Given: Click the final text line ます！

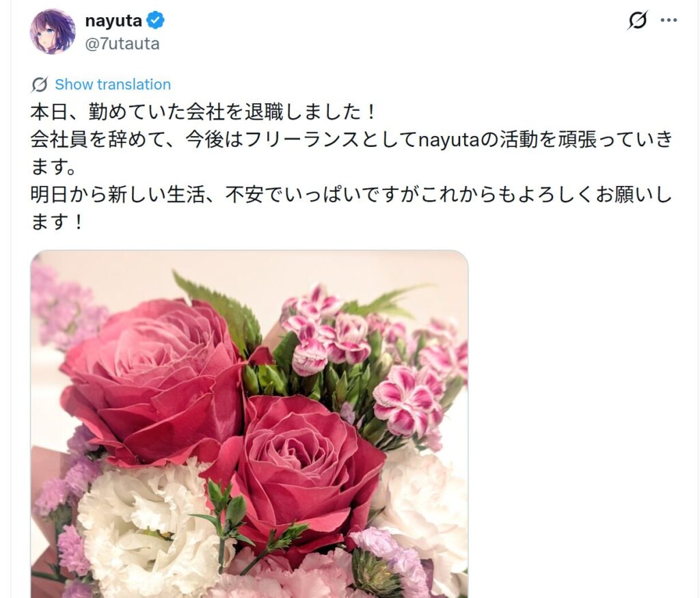Looking at the screenshot, I should pos(57,222).
